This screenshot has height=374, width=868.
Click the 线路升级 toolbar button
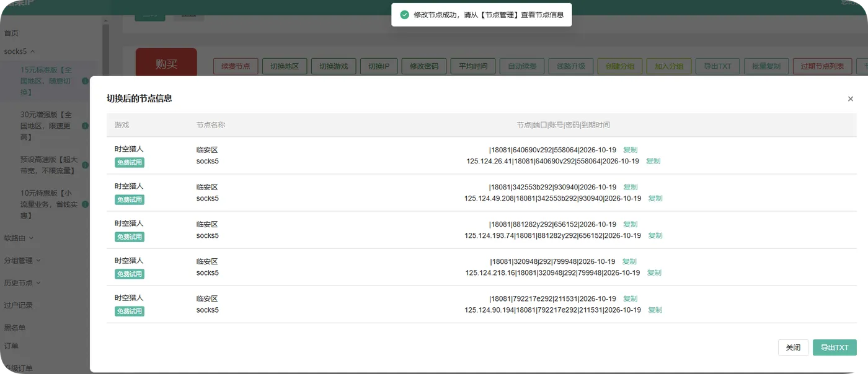[571, 66]
